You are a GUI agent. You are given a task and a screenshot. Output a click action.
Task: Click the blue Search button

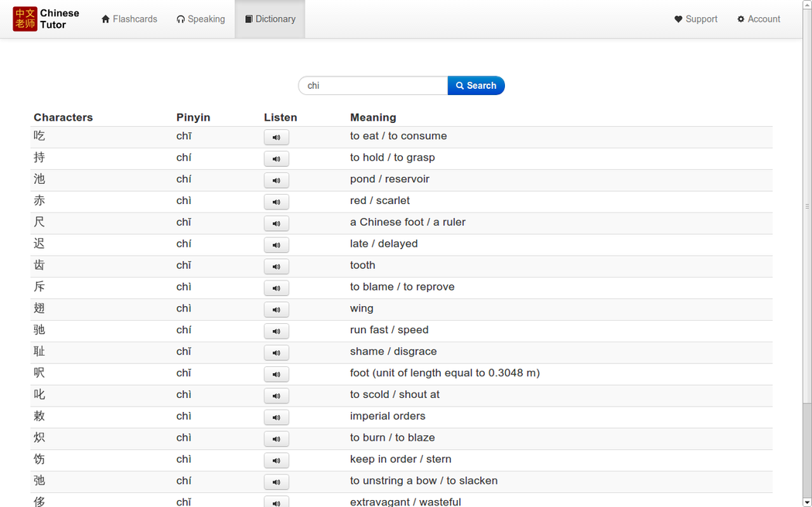click(x=476, y=86)
